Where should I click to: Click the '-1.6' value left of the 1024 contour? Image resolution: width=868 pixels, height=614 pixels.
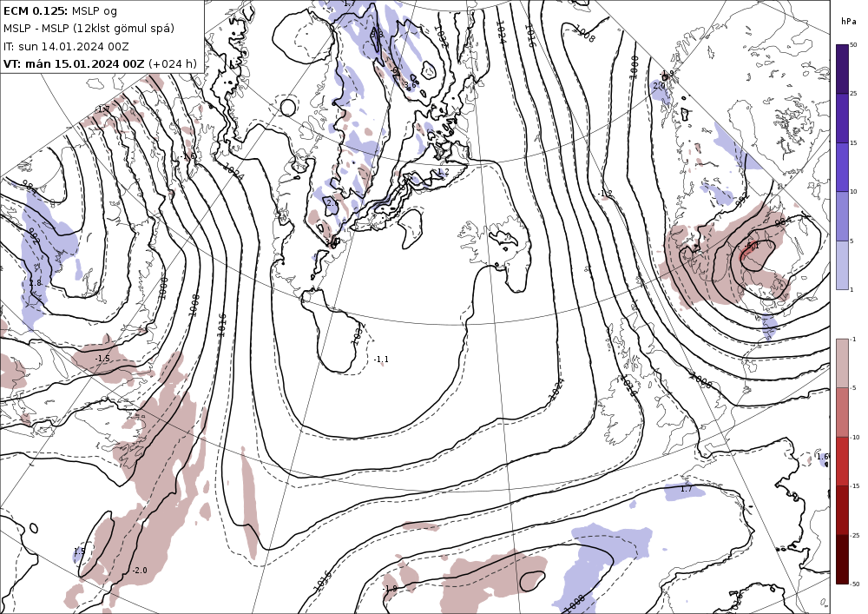(x=187, y=157)
